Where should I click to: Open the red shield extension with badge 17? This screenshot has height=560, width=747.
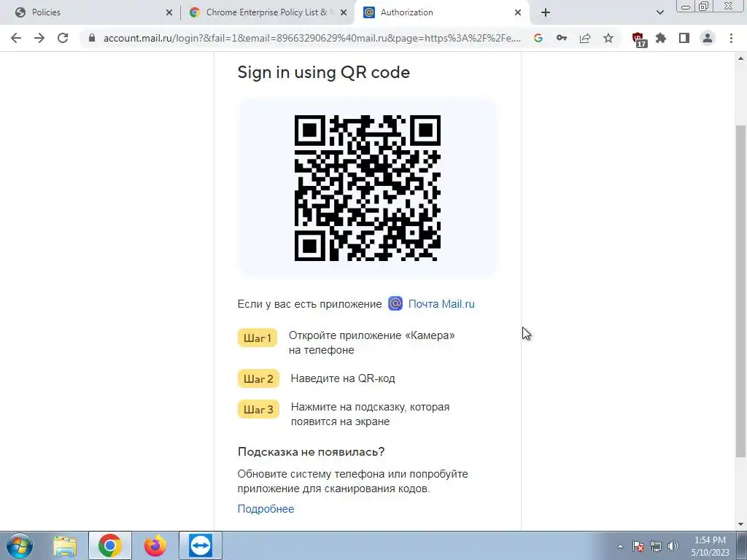pos(639,39)
